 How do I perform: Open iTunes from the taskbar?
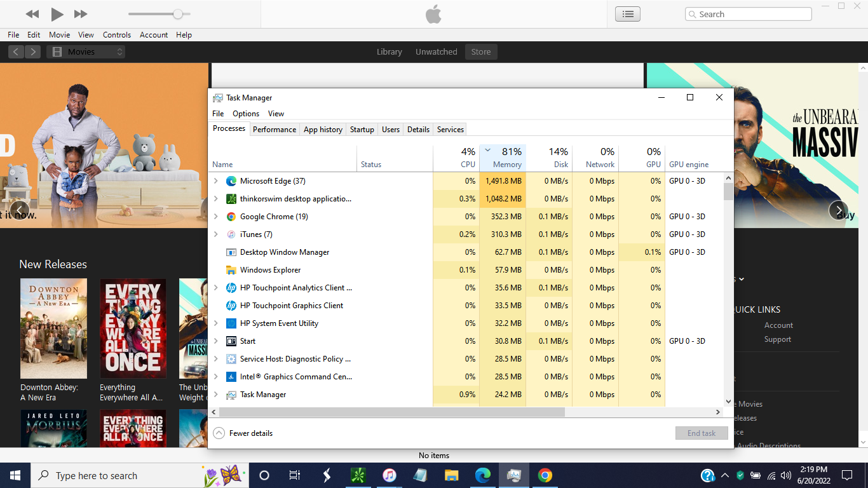tap(389, 475)
